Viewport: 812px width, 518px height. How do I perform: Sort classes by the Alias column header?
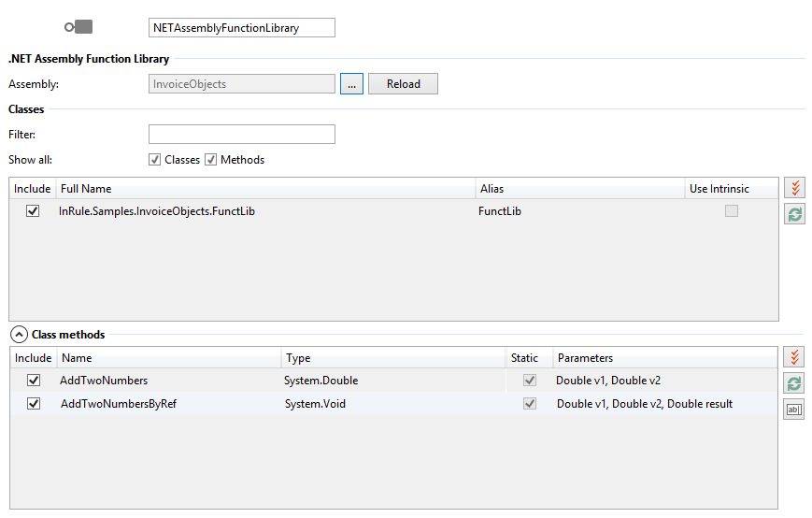click(579, 189)
